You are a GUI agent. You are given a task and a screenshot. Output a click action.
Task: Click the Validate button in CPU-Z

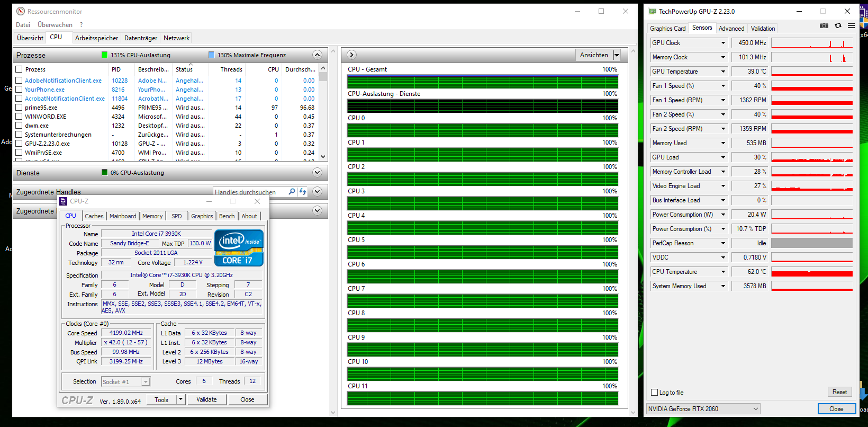[206, 399]
